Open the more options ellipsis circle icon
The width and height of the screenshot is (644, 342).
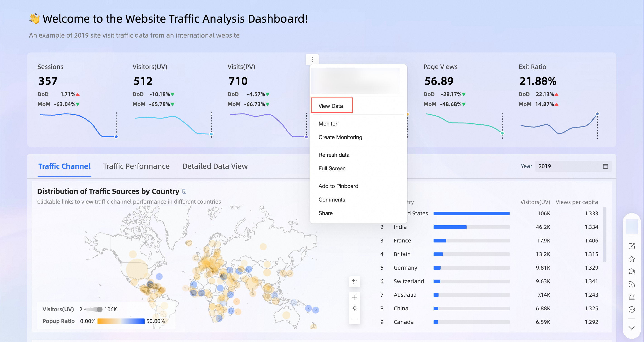click(632, 309)
